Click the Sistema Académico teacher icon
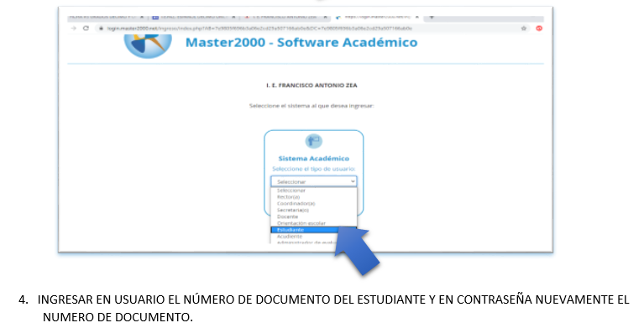This screenshot has height=328, width=644. tap(314, 141)
